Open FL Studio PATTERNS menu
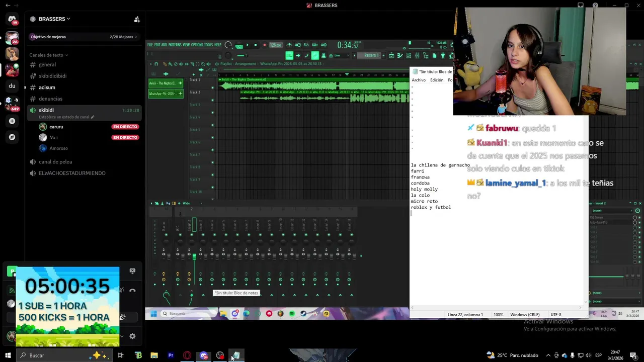The height and width of the screenshot is (362, 644). [175, 45]
